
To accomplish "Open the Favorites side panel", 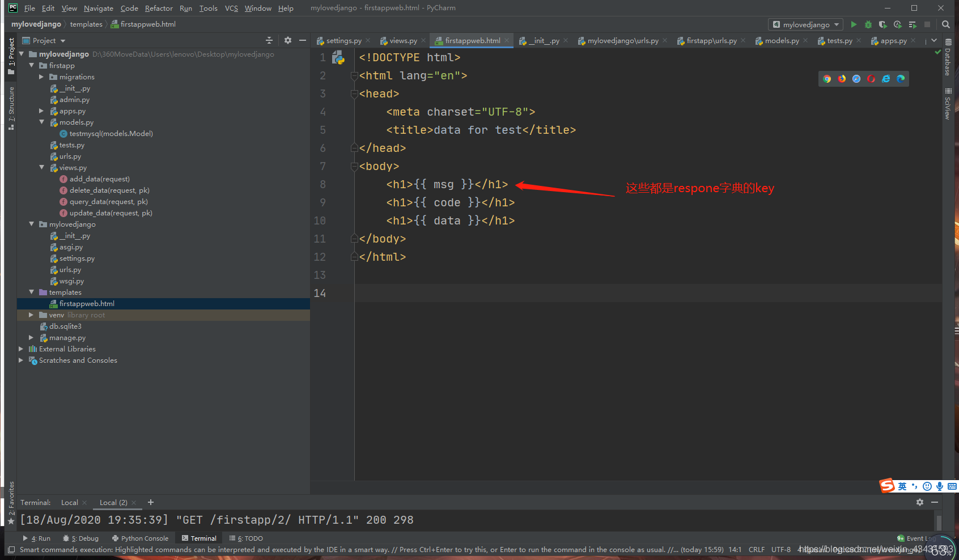I will 11,503.
